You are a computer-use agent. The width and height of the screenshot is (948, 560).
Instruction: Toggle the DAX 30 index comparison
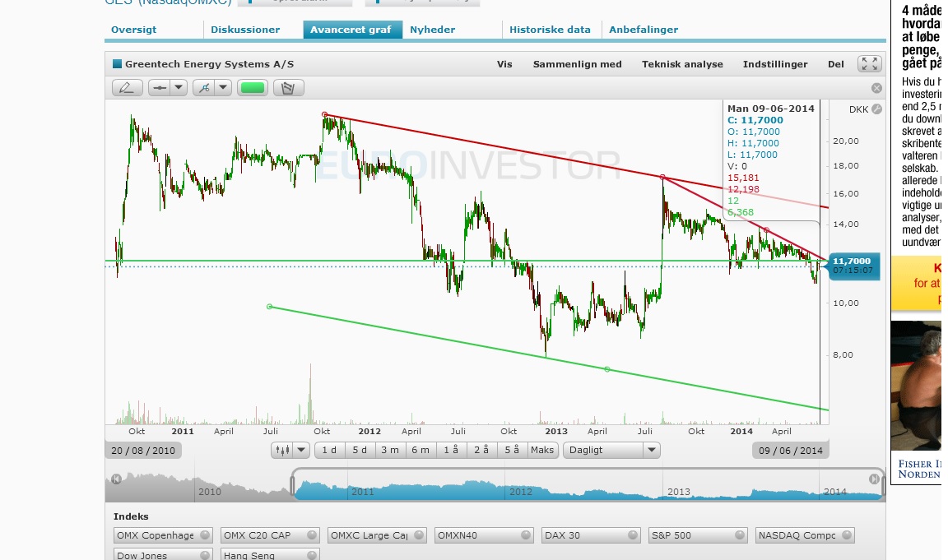click(592, 535)
